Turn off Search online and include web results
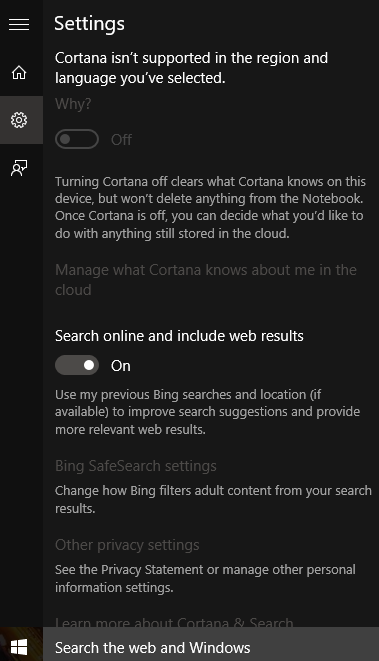The image size is (379, 661). coord(77,365)
